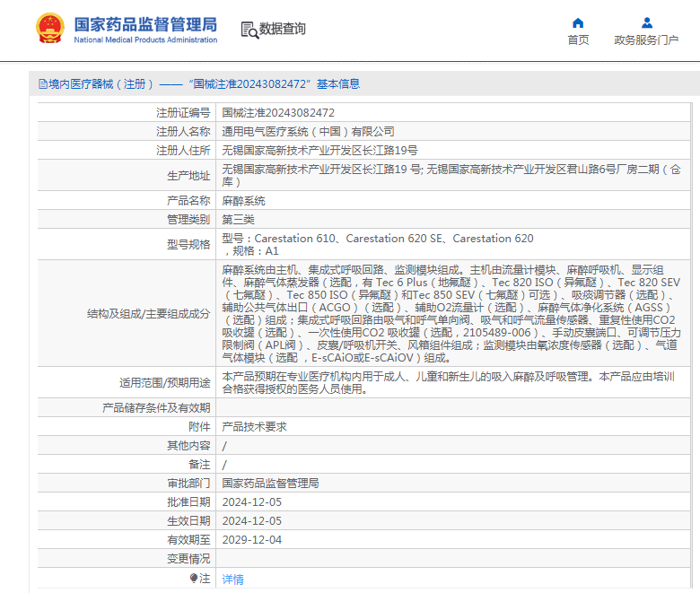The image size is (700, 593).
Task: Click the value 国械注准20243082472 in table
Action: click(278, 113)
